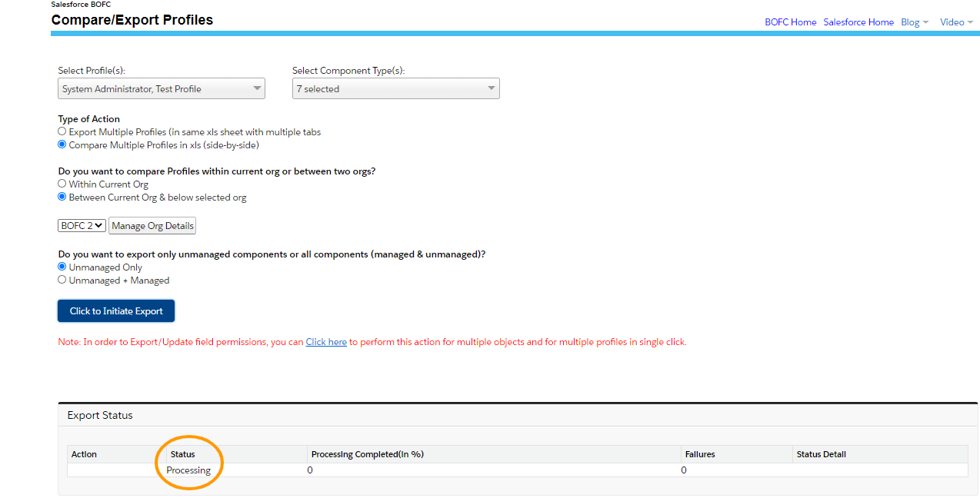Open the Select Component Type(s) dropdown
This screenshot has height=498, width=980.
pyautogui.click(x=396, y=89)
